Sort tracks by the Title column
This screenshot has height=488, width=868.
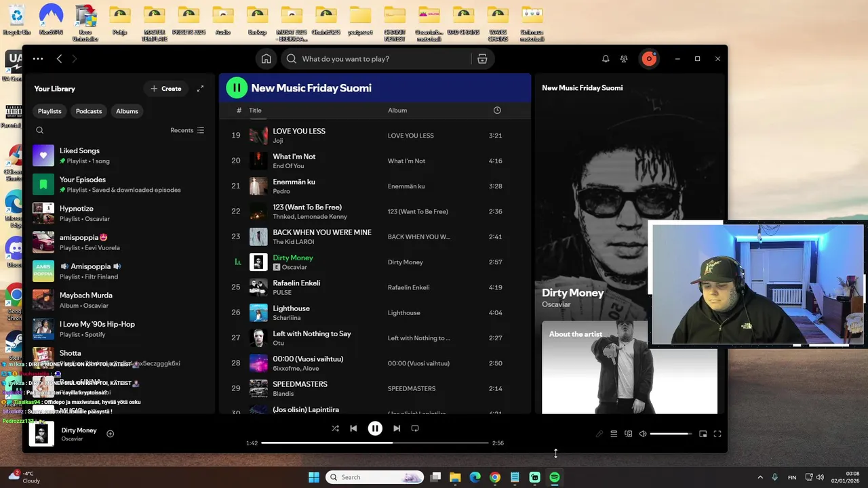point(255,110)
